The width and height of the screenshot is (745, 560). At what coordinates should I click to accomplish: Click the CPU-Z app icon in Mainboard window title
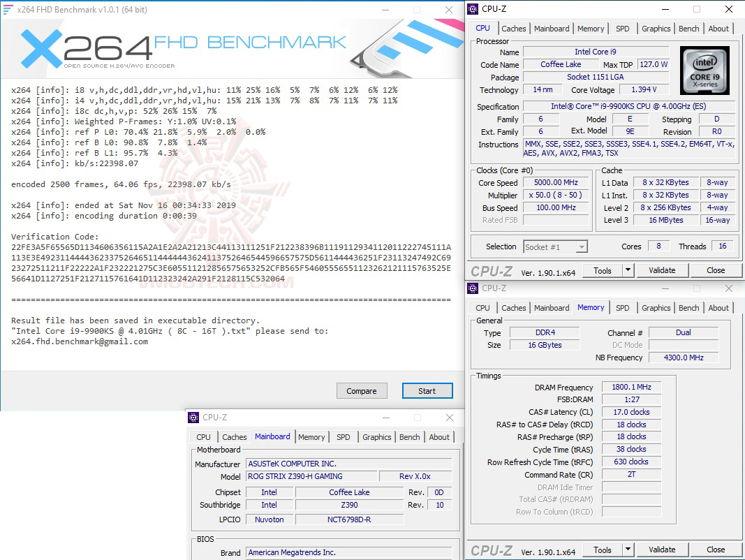193,418
